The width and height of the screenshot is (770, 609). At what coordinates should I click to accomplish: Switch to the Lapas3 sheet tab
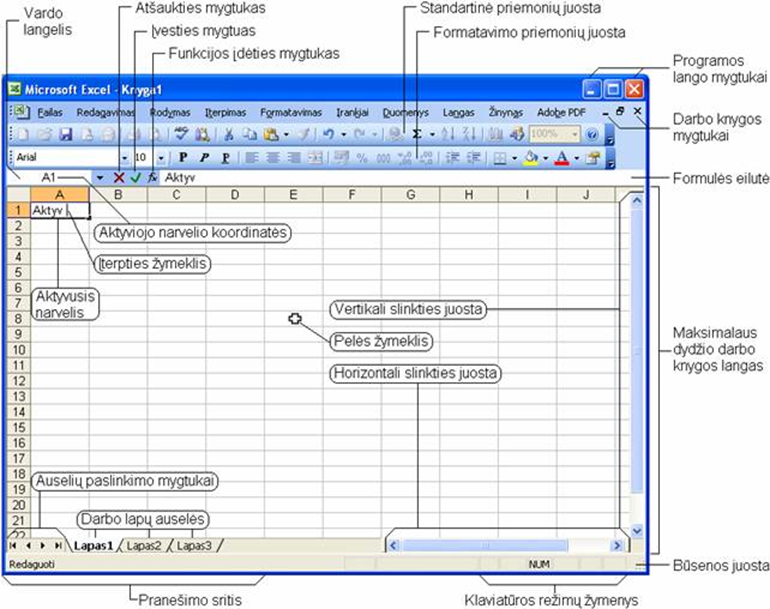tap(194, 546)
